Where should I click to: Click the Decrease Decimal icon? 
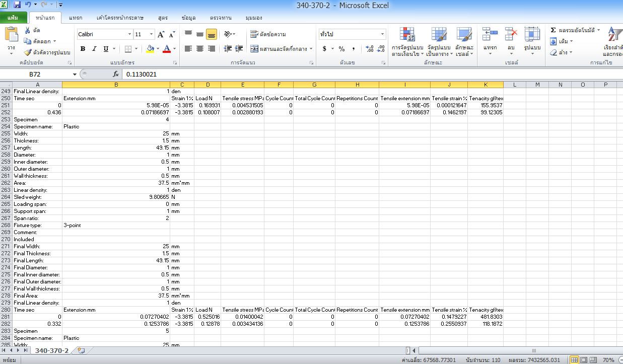380,49
